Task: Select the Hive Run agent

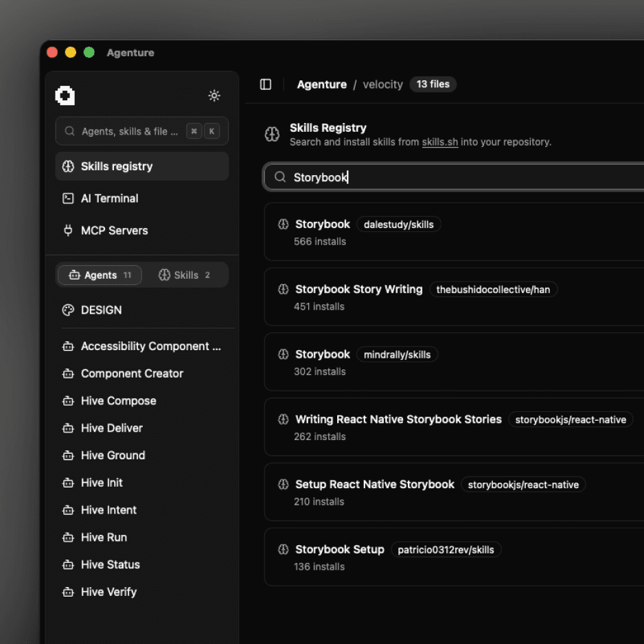Action: (141, 537)
